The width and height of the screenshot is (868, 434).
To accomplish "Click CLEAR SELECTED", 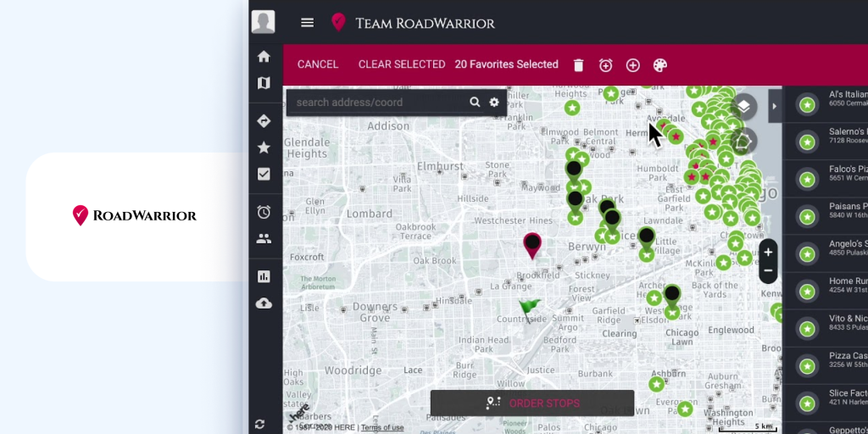I will (402, 64).
